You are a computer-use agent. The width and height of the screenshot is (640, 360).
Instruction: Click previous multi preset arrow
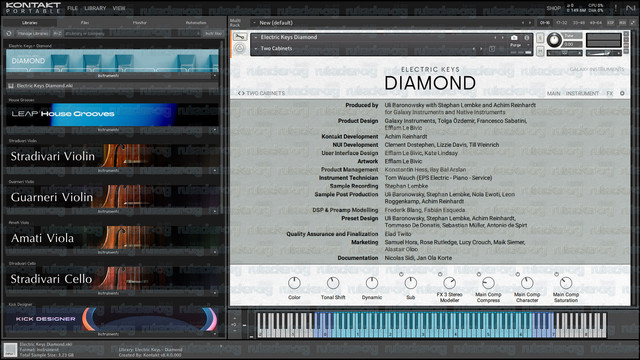[523, 23]
